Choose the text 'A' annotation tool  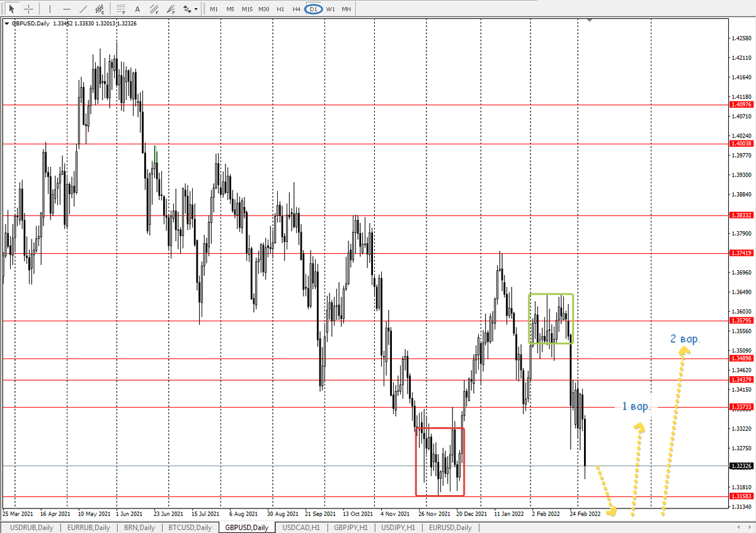137,9
